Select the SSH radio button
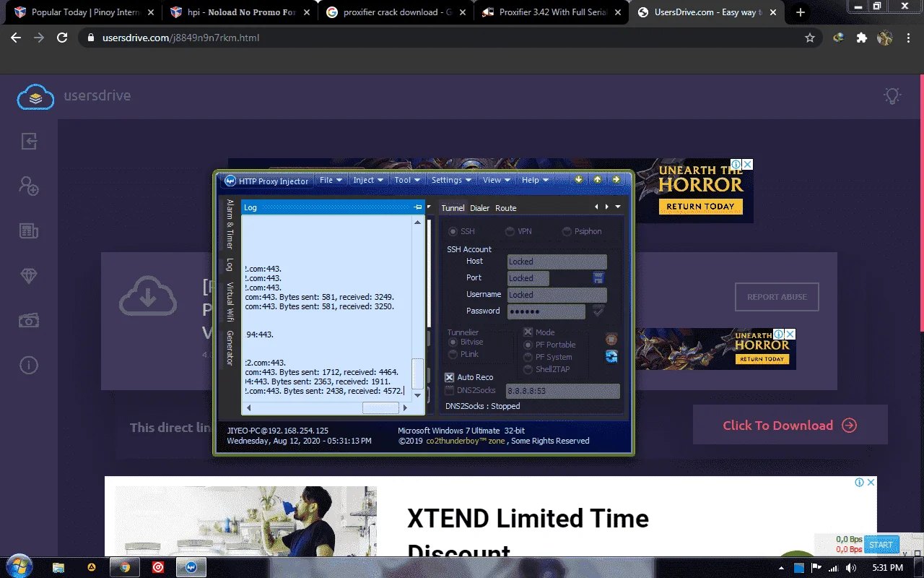The width and height of the screenshot is (924, 578). click(x=453, y=231)
